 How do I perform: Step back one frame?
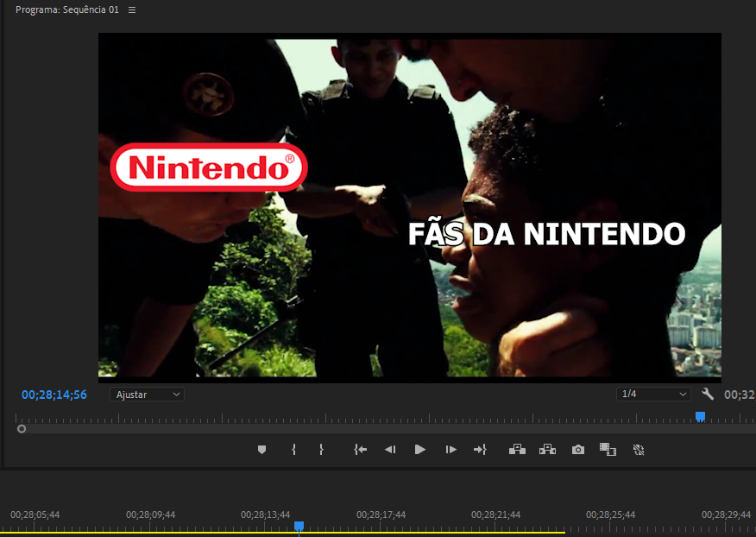click(x=390, y=450)
